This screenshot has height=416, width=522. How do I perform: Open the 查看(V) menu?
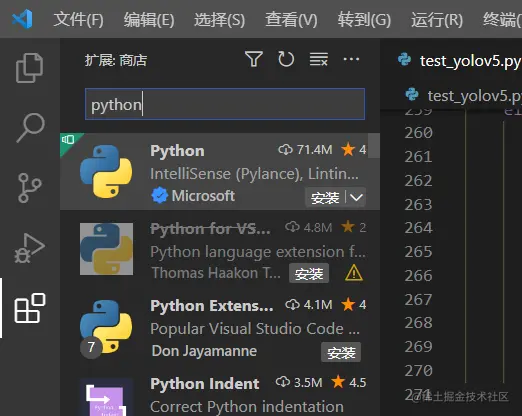[291, 19]
